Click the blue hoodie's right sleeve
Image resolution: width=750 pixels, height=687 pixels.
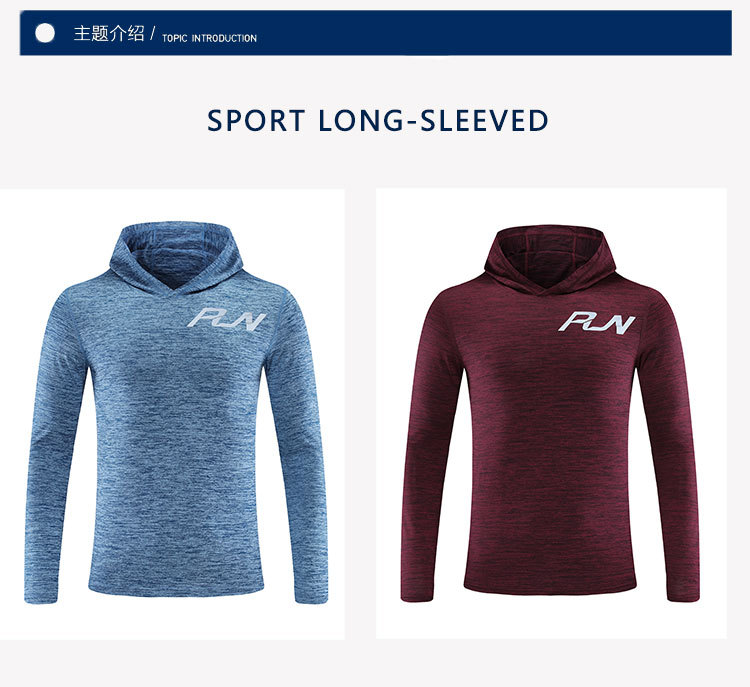click(297, 445)
